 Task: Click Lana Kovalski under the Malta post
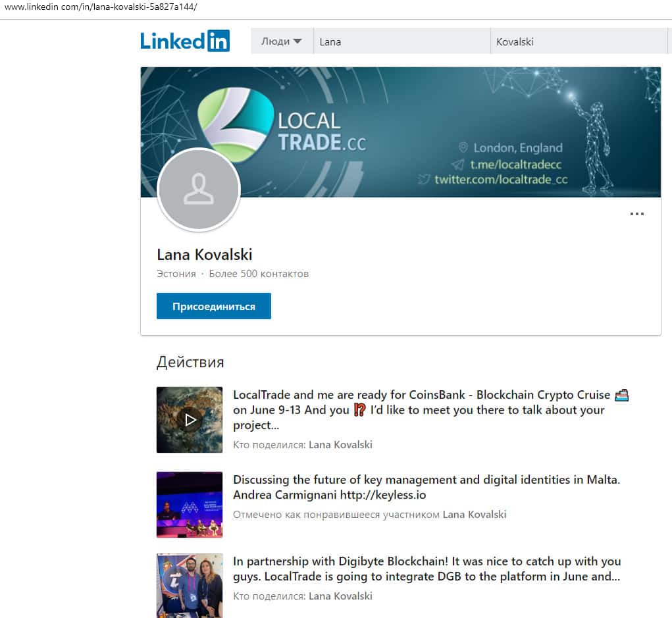(475, 515)
